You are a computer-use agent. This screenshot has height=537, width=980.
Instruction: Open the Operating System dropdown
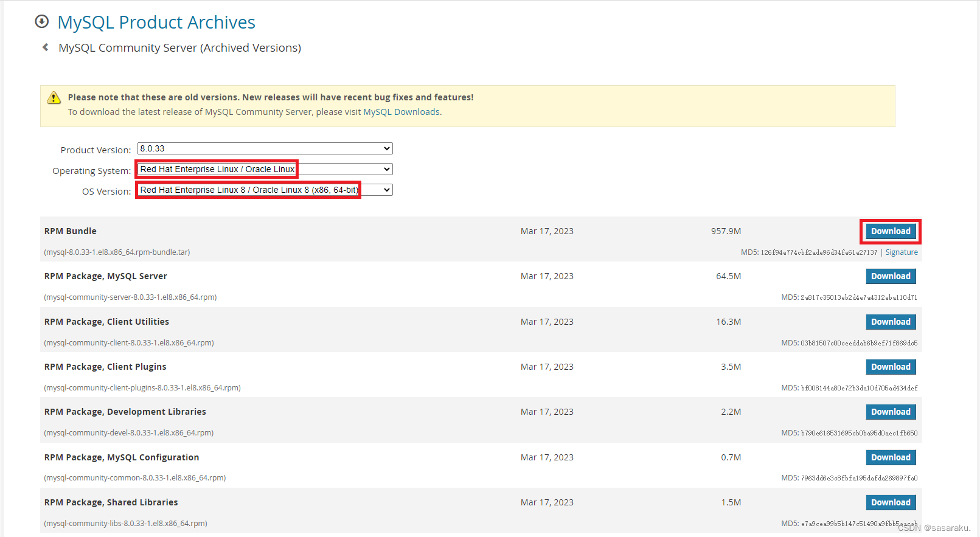click(x=265, y=169)
